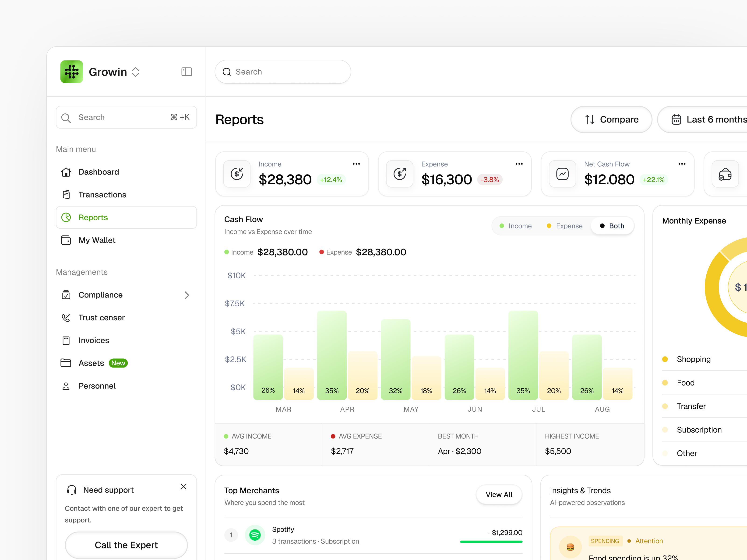The width and height of the screenshot is (747, 560).
Task: Click the Food legend color dot
Action: click(665, 383)
